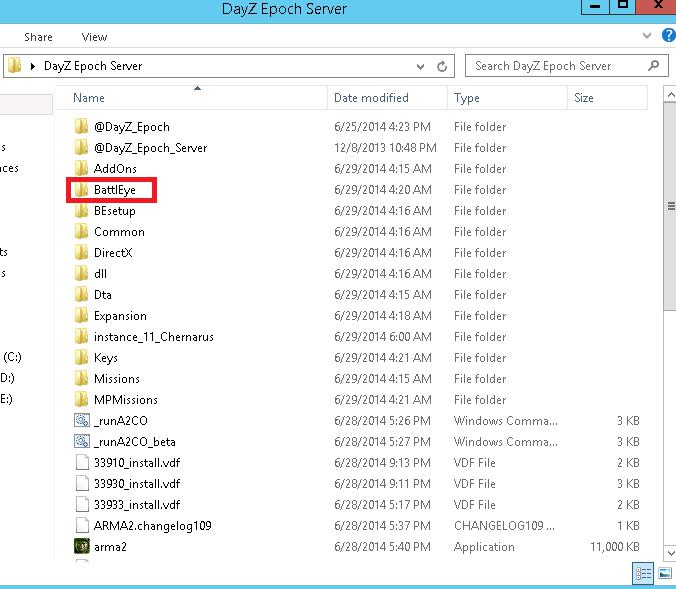Select the AddOns folder icon

(x=81, y=169)
